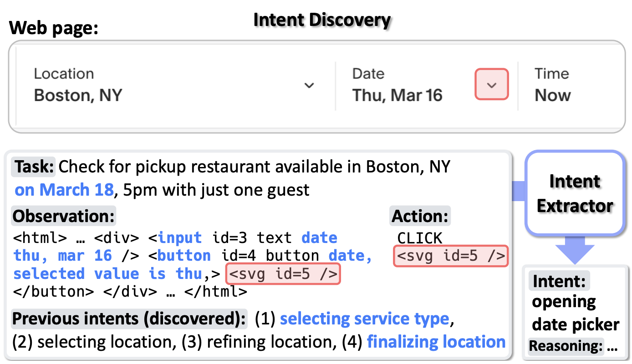Click the pink-highlighted svg box in Observation
This screenshot has width=632, height=364.
pos(283,273)
